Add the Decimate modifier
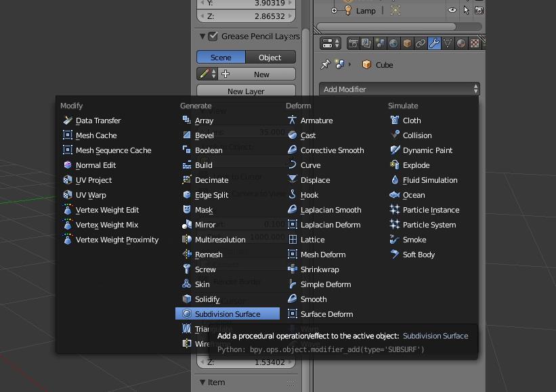The image size is (556, 392). click(228, 180)
